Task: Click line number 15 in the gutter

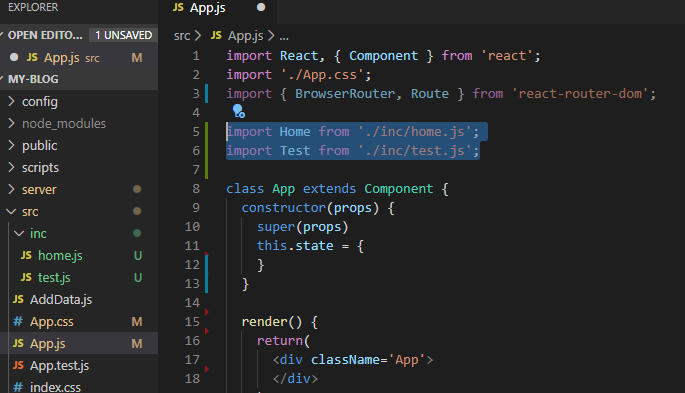Action: point(192,321)
